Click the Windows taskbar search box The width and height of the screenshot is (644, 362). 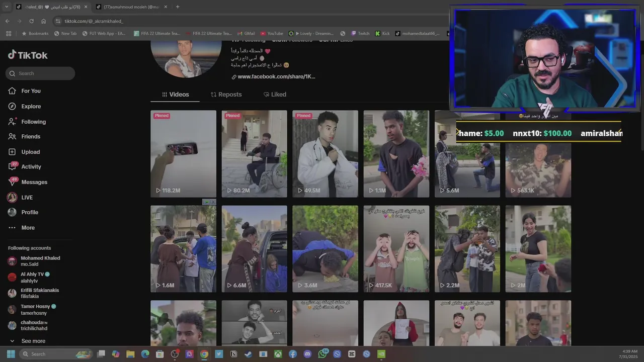(56, 354)
